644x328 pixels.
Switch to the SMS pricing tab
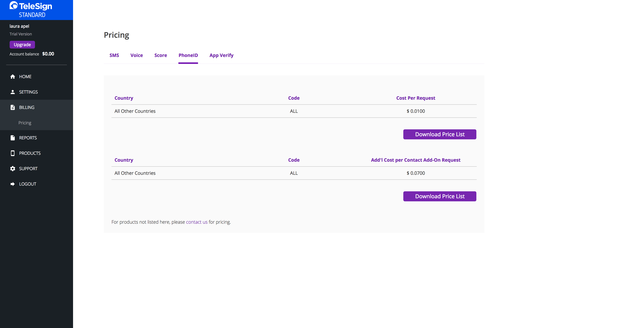(x=114, y=55)
